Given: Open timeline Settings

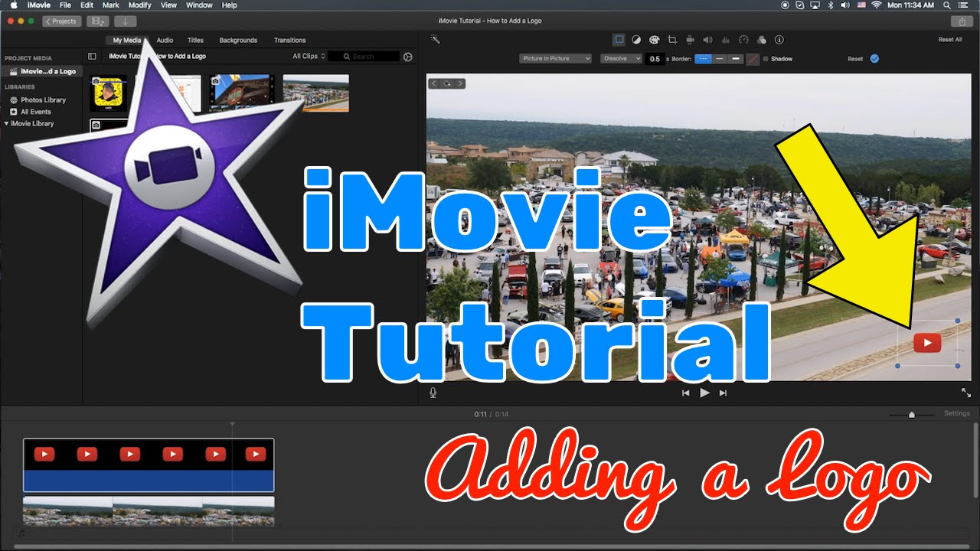Looking at the screenshot, I should [956, 413].
